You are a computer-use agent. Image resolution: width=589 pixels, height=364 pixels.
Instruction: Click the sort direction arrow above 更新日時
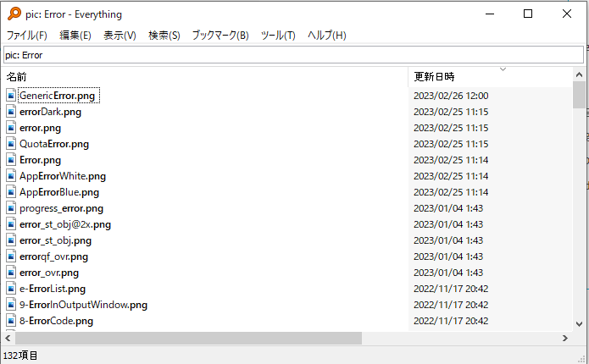[x=503, y=69]
